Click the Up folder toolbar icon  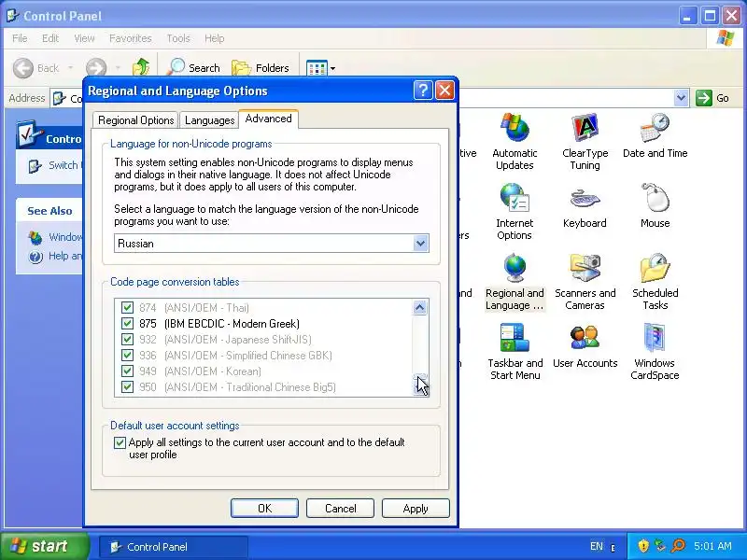pos(141,67)
